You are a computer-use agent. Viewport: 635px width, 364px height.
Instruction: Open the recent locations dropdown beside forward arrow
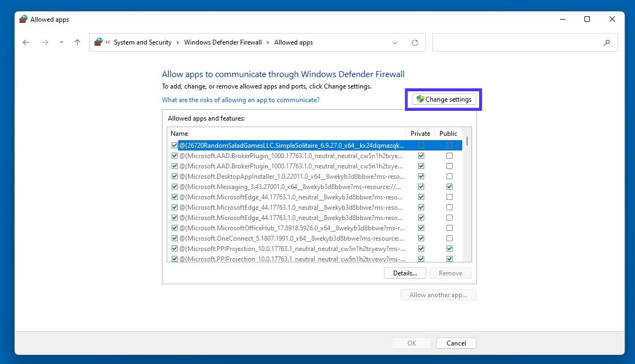point(61,42)
